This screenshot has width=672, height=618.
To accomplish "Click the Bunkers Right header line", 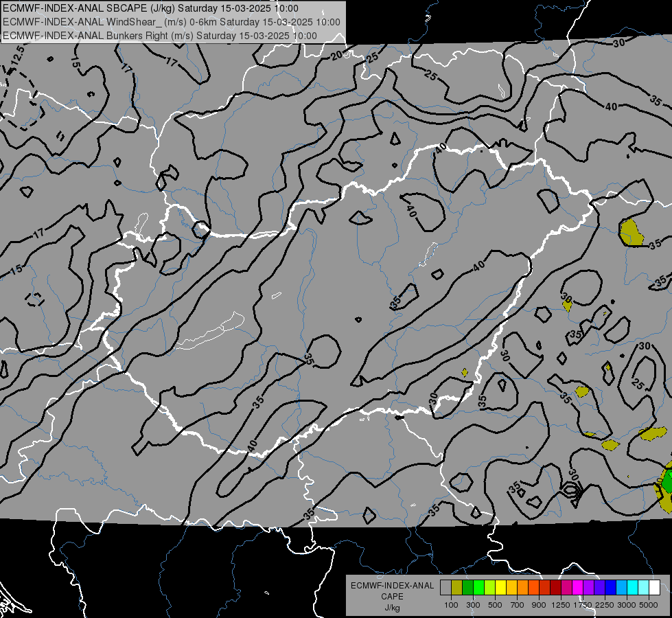I will pyautogui.click(x=160, y=36).
